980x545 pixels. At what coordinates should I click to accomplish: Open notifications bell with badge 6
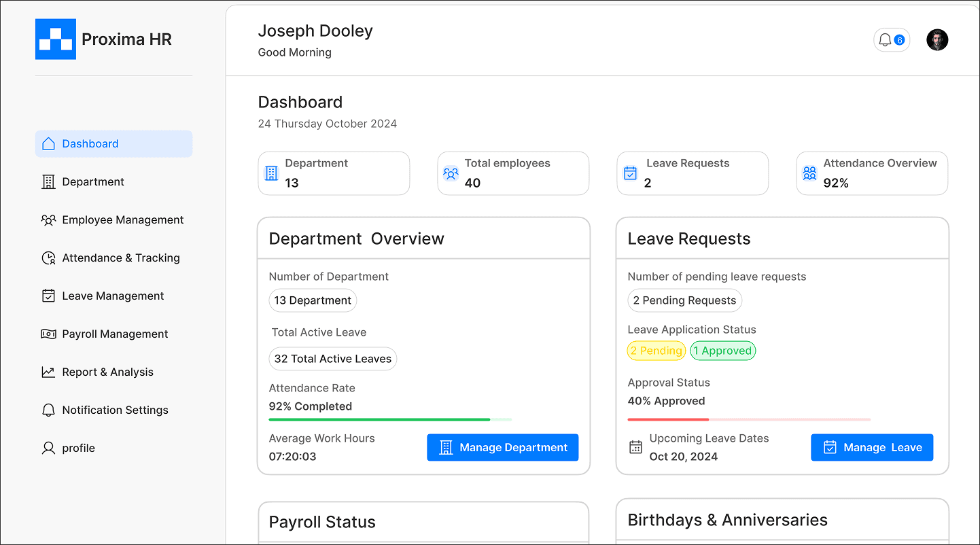click(892, 40)
